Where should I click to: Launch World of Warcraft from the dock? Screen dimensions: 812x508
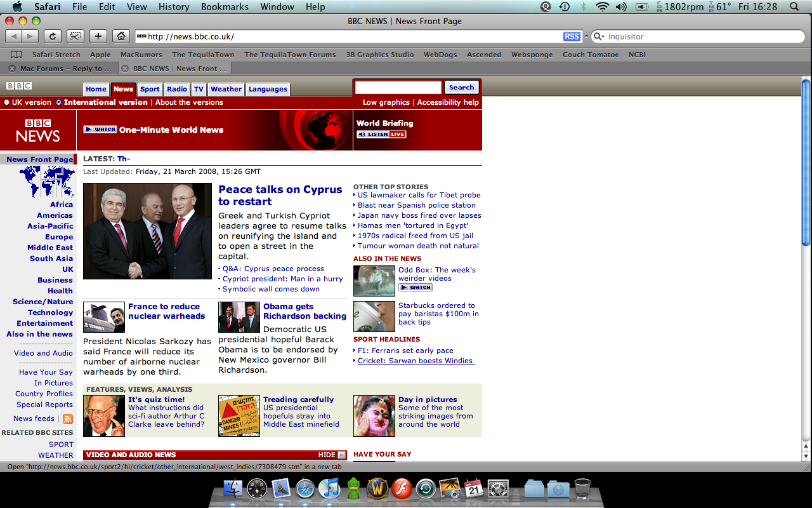(x=377, y=489)
